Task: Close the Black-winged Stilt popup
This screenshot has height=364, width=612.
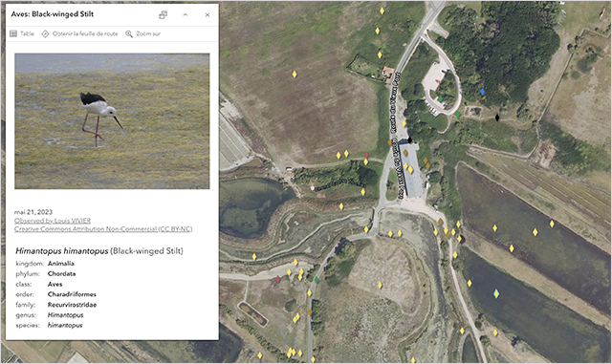Action: click(x=208, y=15)
